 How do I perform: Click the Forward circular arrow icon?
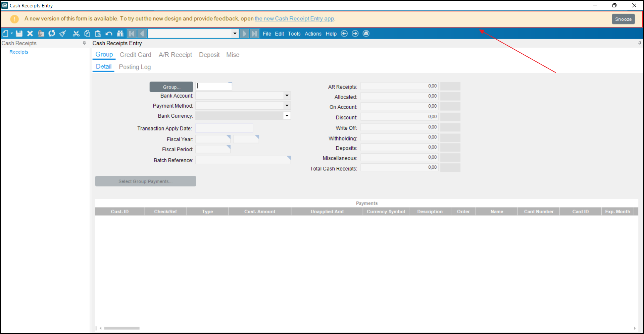pos(355,34)
